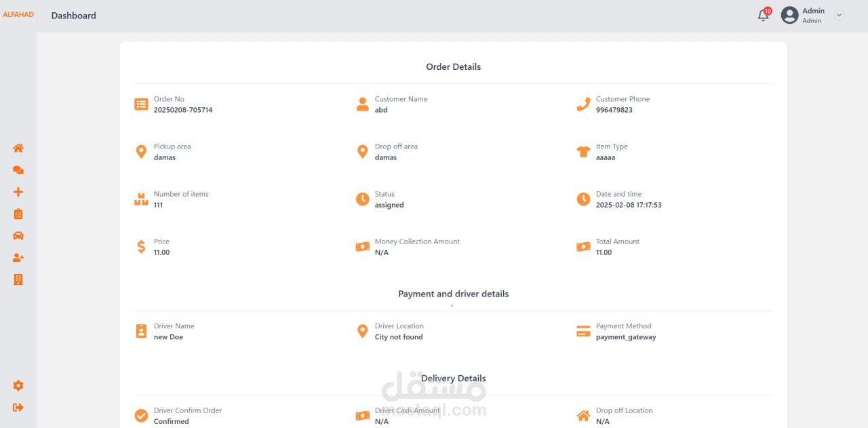868x428 pixels.
Task: Click the order number 20250208-705714
Action: tap(183, 110)
